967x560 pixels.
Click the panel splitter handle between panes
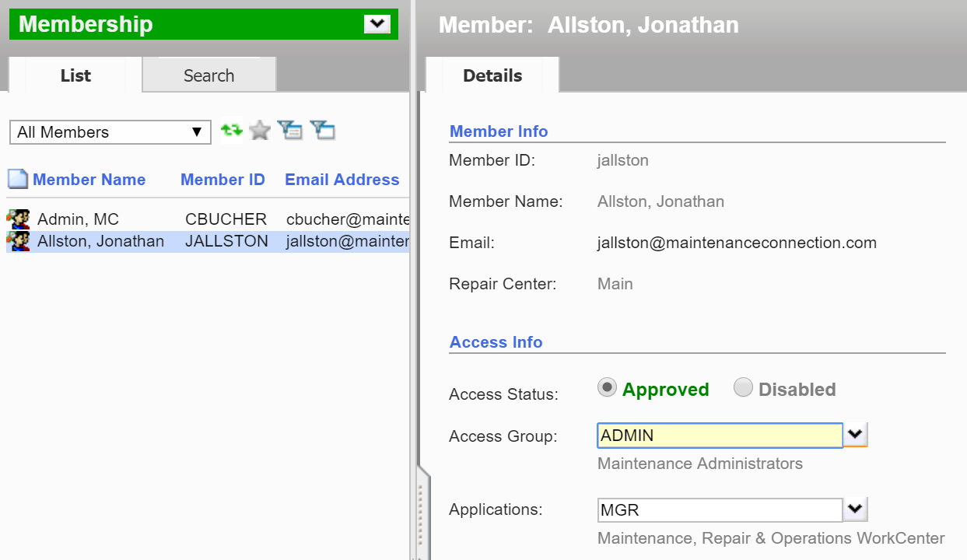click(421, 513)
